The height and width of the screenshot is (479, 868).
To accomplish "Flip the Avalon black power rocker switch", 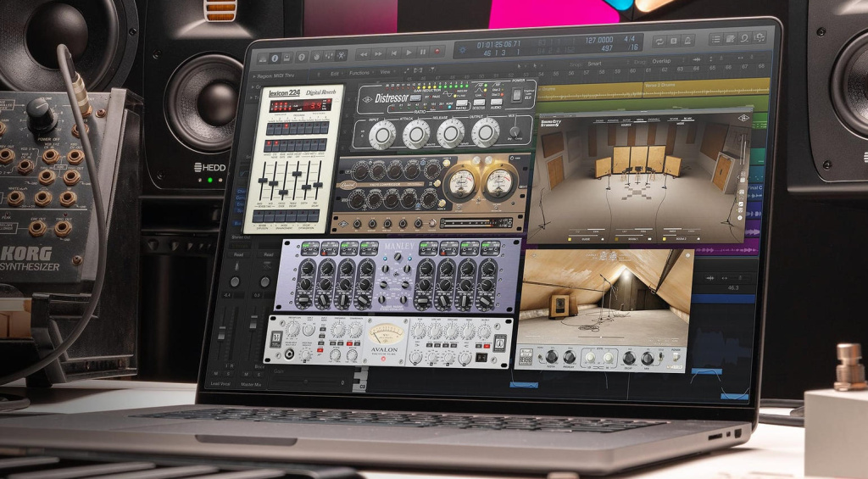I will click(481, 358).
